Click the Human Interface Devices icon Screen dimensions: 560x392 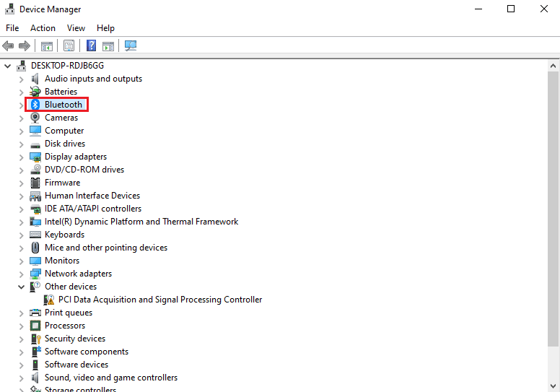[x=35, y=196]
